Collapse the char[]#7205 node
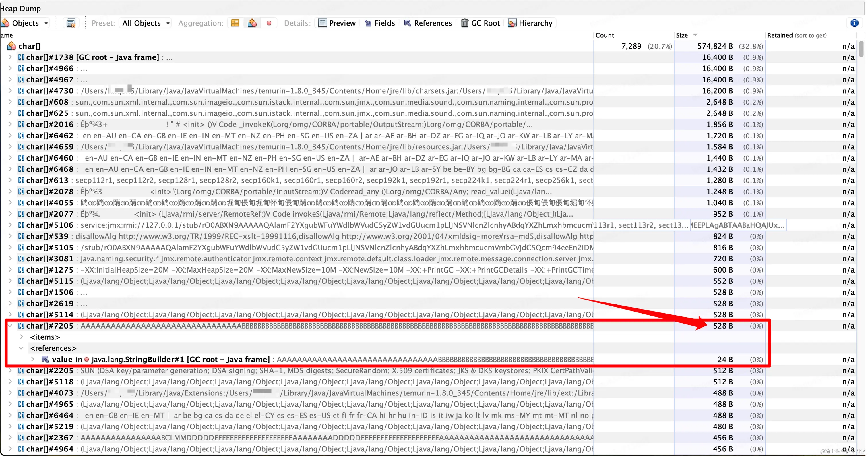 tap(10, 326)
